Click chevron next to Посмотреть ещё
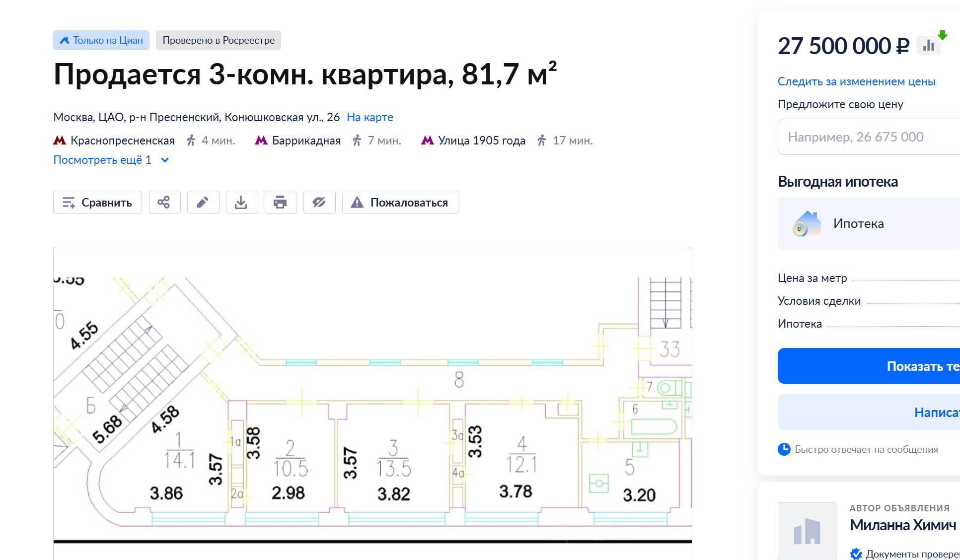 [165, 160]
